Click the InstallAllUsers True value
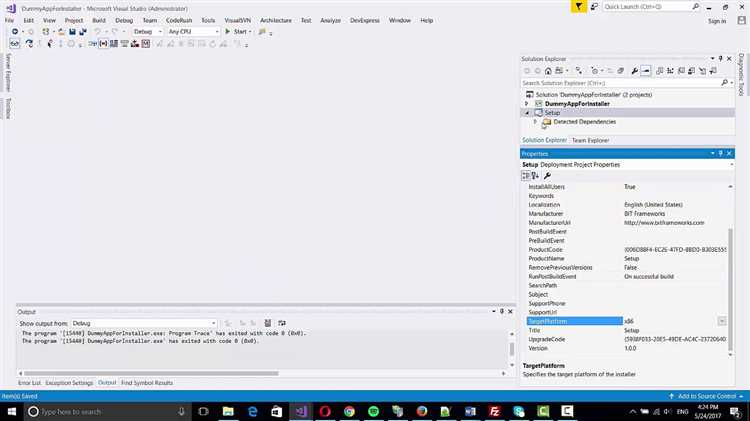750x421 pixels. pyautogui.click(x=629, y=187)
